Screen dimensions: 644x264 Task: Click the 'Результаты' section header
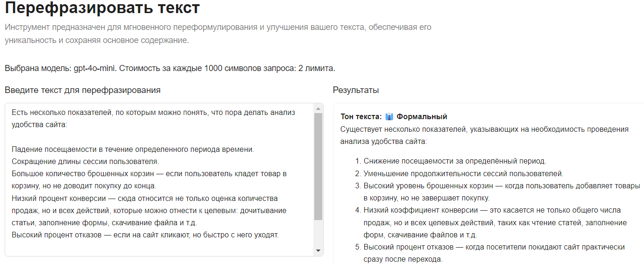[356, 90]
